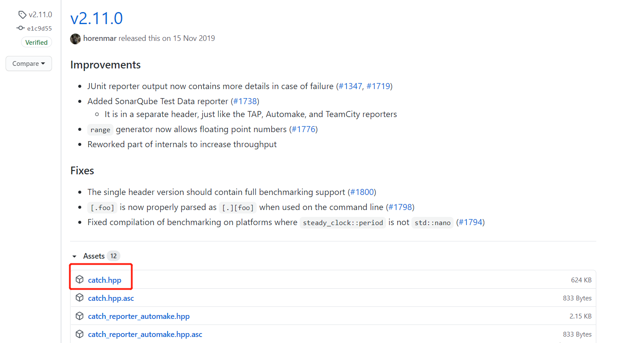Open issue #1776 link
Image resolution: width=644 pixels, height=343 pixels.
pyautogui.click(x=304, y=129)
